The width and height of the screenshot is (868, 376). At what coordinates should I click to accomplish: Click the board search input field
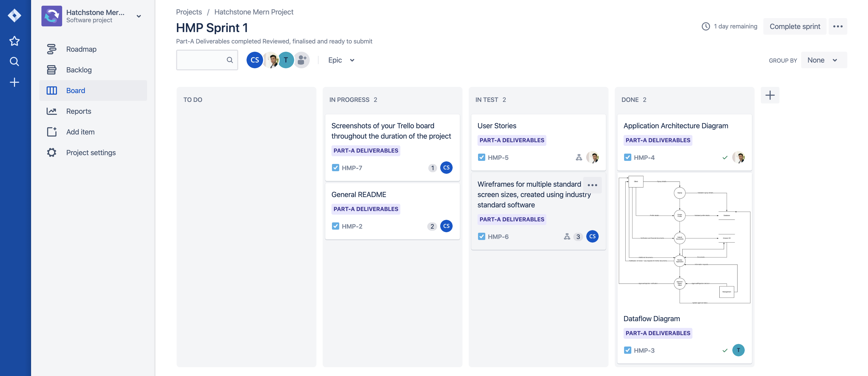click(x=202, y=60)
